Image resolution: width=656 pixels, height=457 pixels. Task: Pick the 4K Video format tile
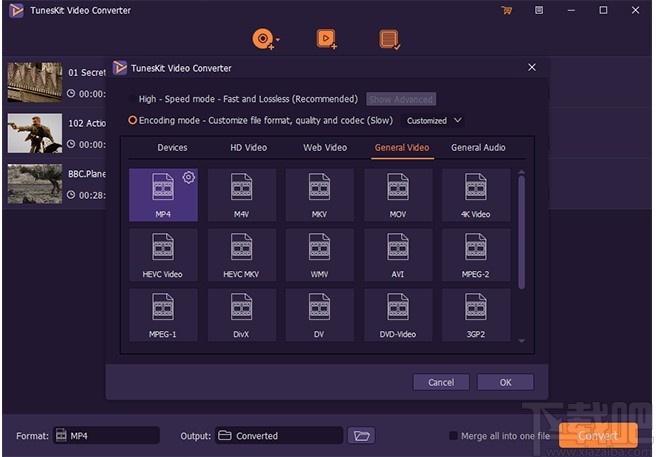click(476, 195)
